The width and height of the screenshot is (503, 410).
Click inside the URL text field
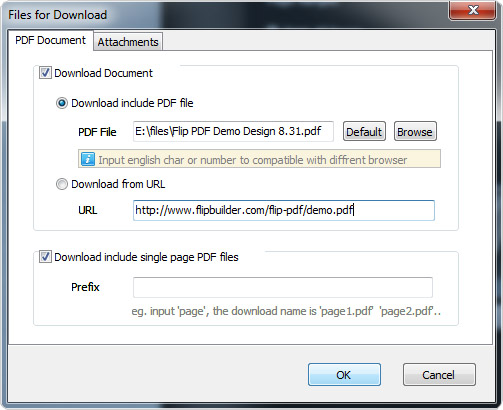(x=284, y=210)
